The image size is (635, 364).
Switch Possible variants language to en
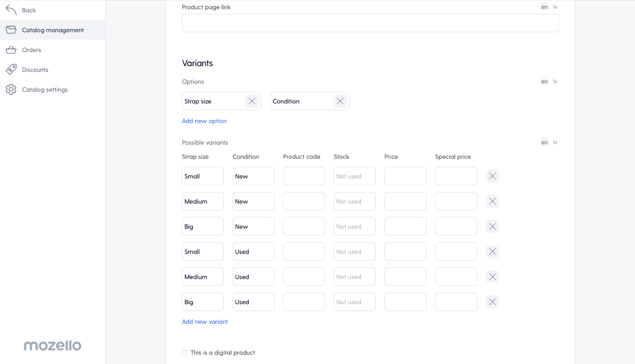(545, 142)
